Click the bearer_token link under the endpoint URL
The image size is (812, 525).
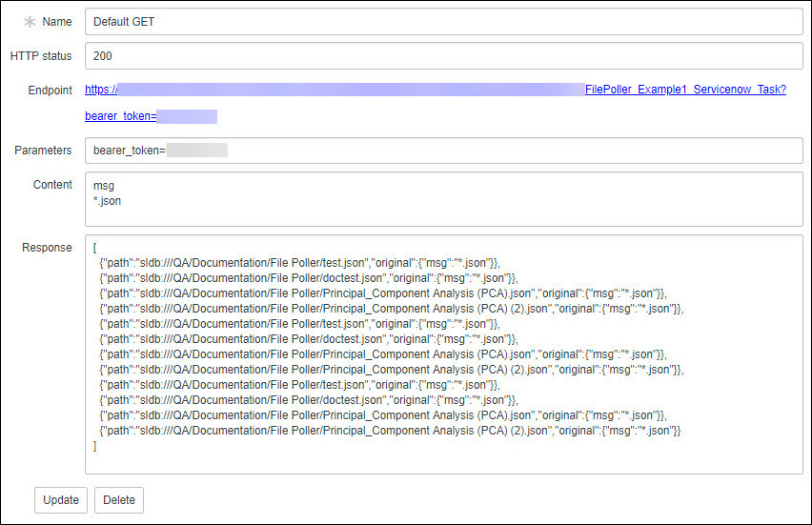[x=120, y=117]
